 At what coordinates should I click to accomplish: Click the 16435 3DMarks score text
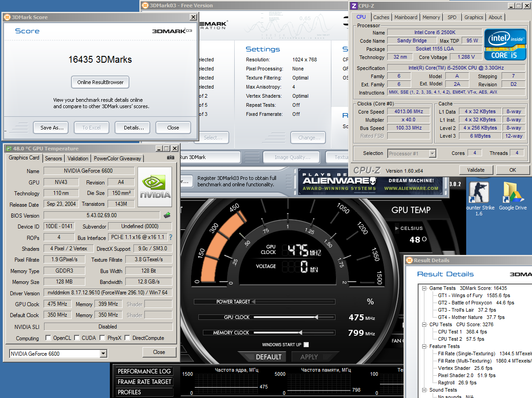click(100, 60)
